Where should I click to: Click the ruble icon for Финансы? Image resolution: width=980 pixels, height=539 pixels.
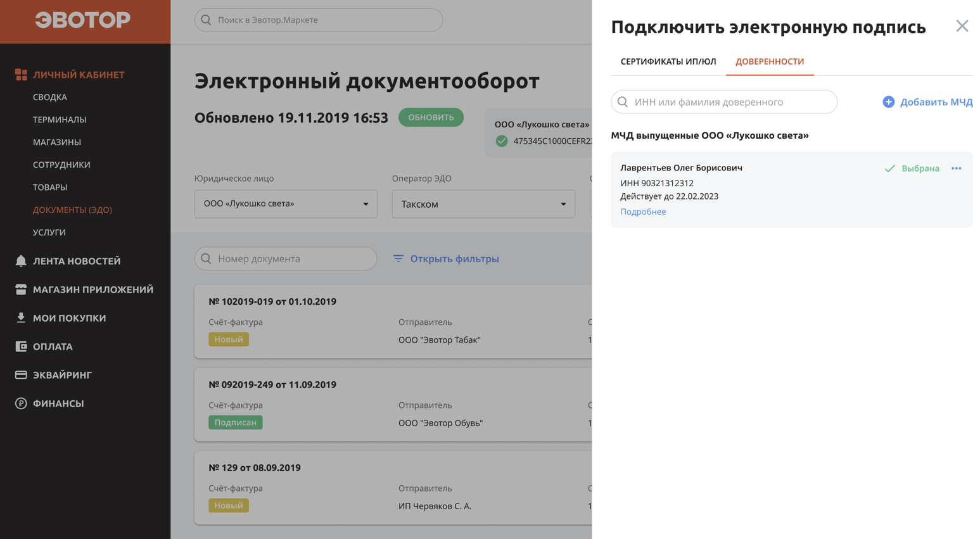pyautogui.click(x=21, y=403)
